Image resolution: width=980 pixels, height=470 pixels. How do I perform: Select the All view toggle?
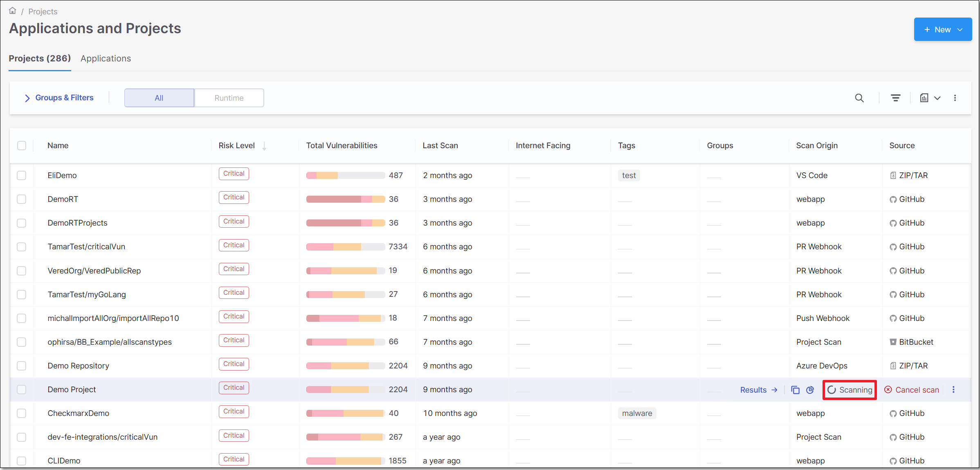[x=159, y=98]
